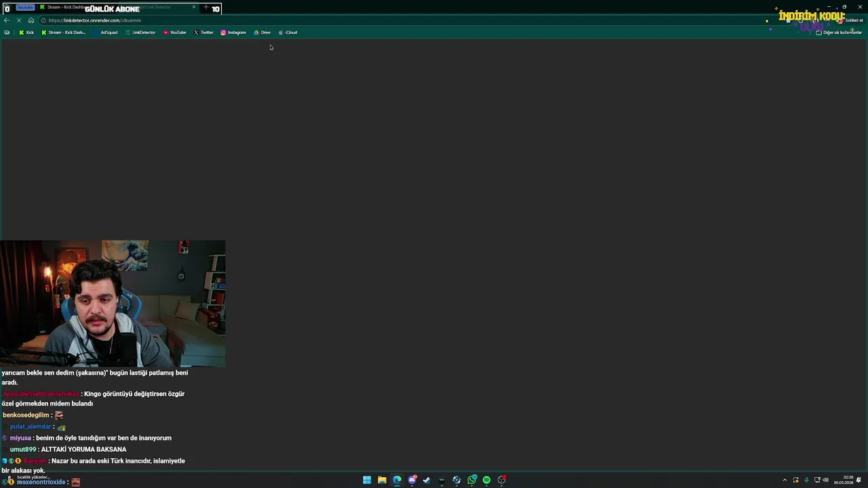Image resolution: width=868 pixels, height=488 pixels.
Task: Open the Stream - Kick Dash bookmark
Action: pyautogui.click(x=64, y=33)
